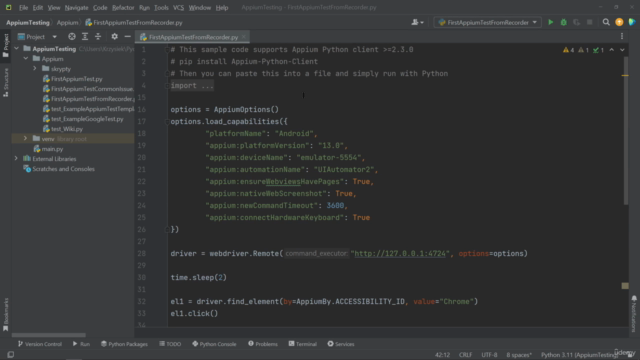Click the yellow warning stripe marker in gutter
Viewport: 640px width, 360px height.
[x=625, y=76]
